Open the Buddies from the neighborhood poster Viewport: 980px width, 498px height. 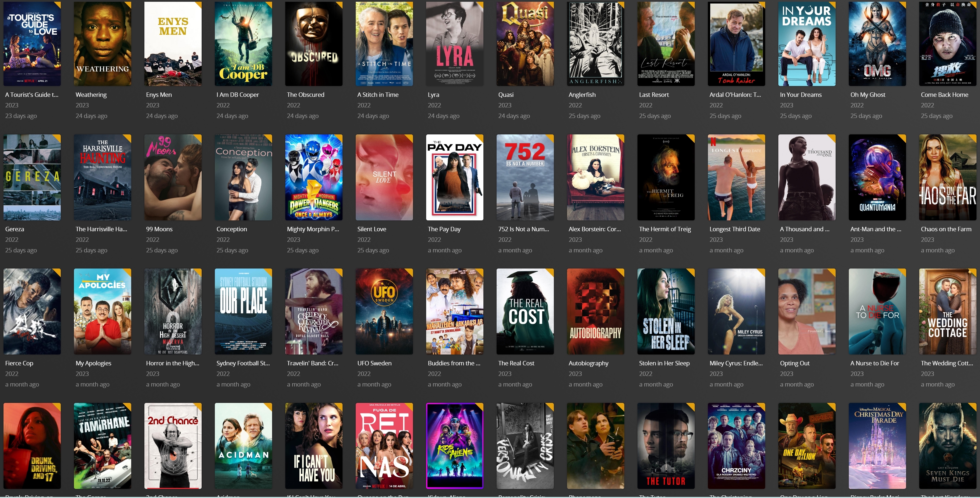point(455,312)
